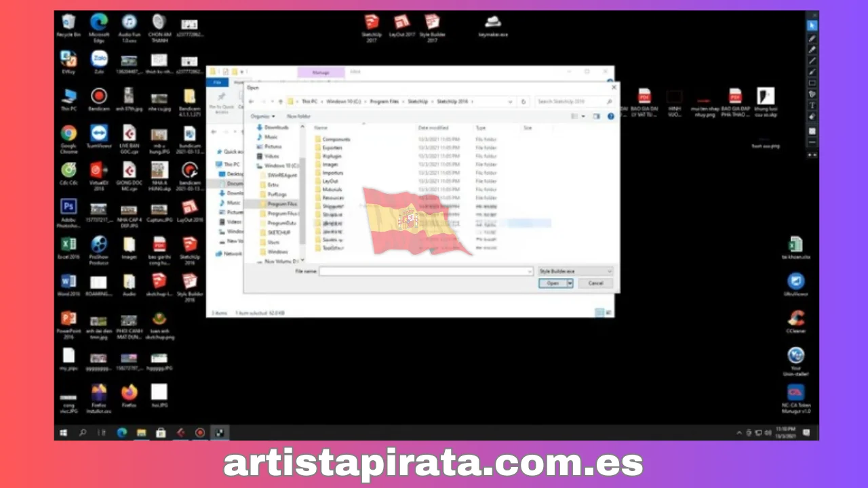Open the Excel 2016 desktop shortcut
868x488 pixels.
[x=68, y=249]
